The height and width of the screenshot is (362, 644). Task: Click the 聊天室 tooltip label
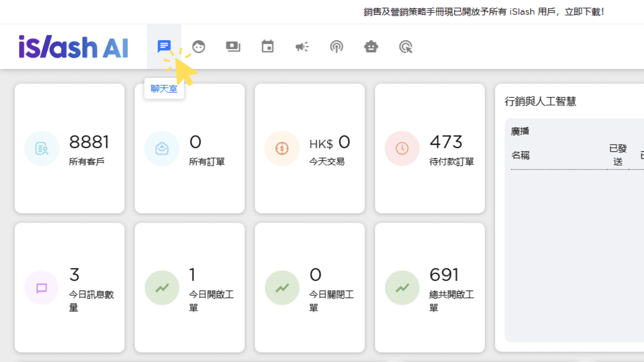point(164,89)
